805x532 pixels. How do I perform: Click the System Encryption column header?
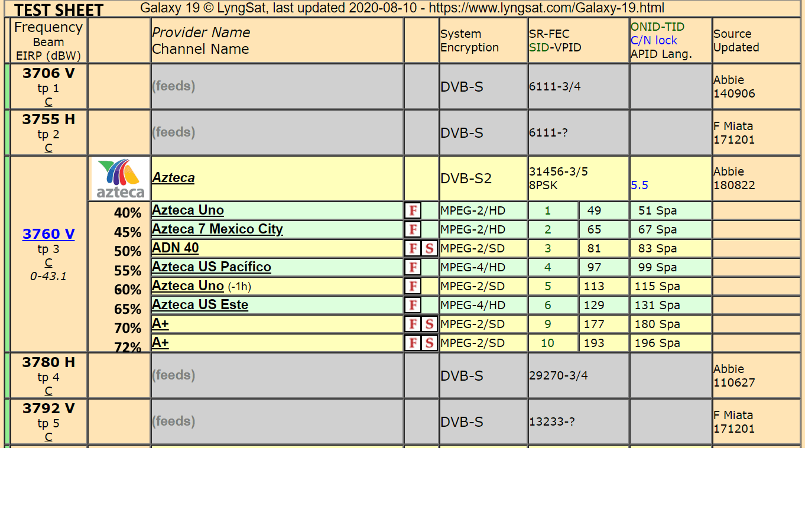pyautogui.click(x=483, y=41)
